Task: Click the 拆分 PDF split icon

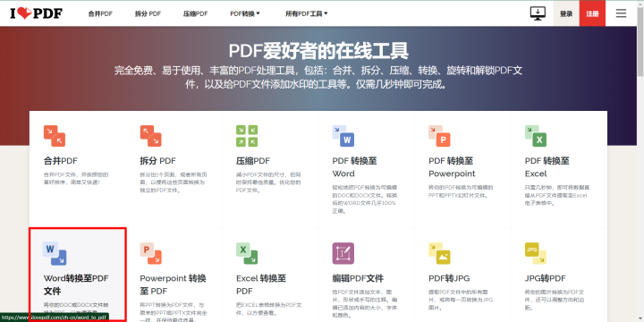Action: pyautogui.click(x=151, y=136)
